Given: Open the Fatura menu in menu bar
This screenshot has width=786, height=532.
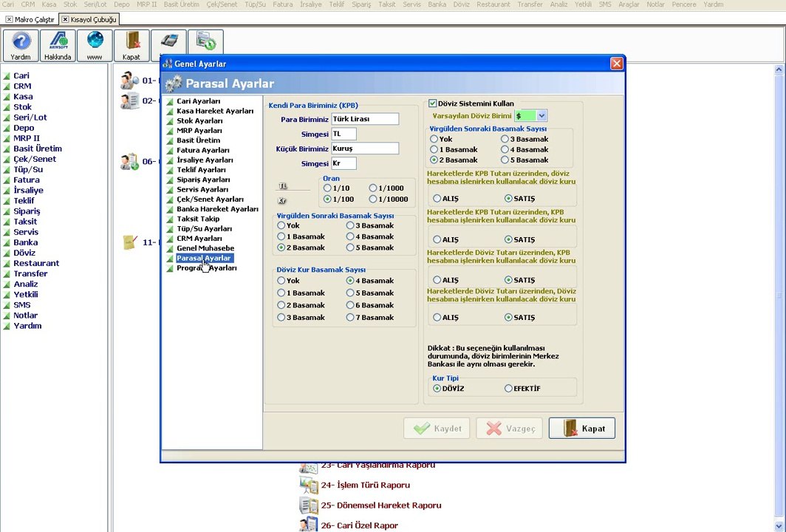Looking at the screenshot, I should 282,4.
